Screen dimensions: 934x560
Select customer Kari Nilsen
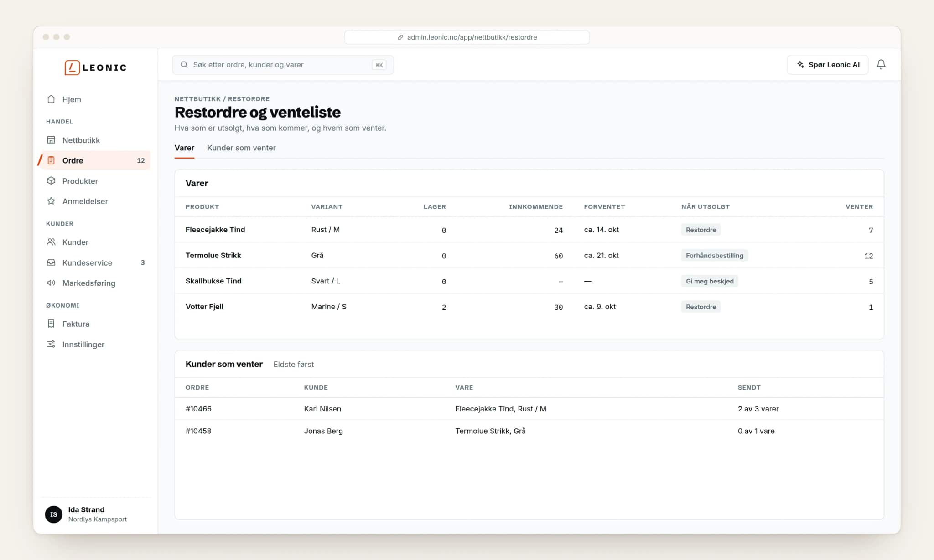[322, 409]
